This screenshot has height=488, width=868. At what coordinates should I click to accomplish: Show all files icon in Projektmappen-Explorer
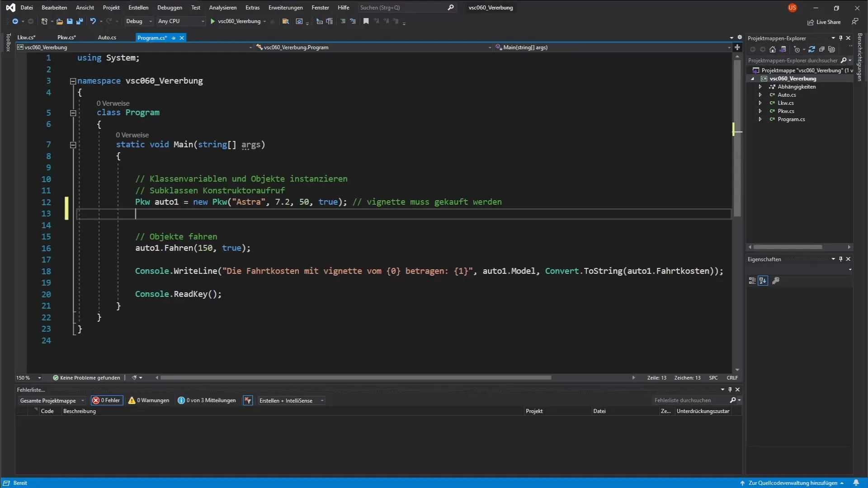(x=832, y=49)
